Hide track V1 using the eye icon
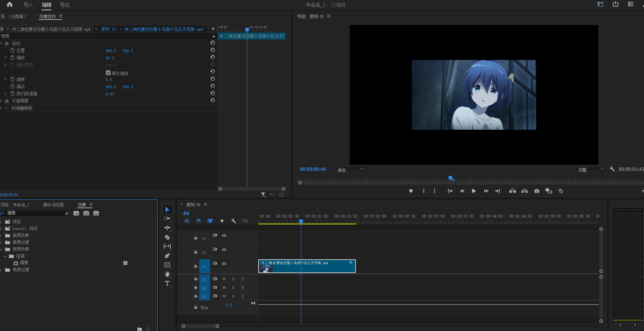Viewport: 644px width, 331px height. [x=224, y=264]
